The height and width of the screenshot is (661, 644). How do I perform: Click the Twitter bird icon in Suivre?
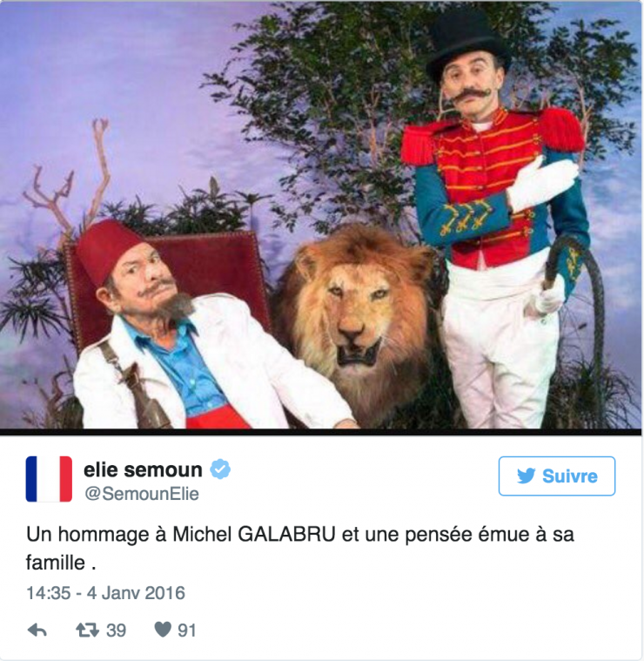[526, 476]
